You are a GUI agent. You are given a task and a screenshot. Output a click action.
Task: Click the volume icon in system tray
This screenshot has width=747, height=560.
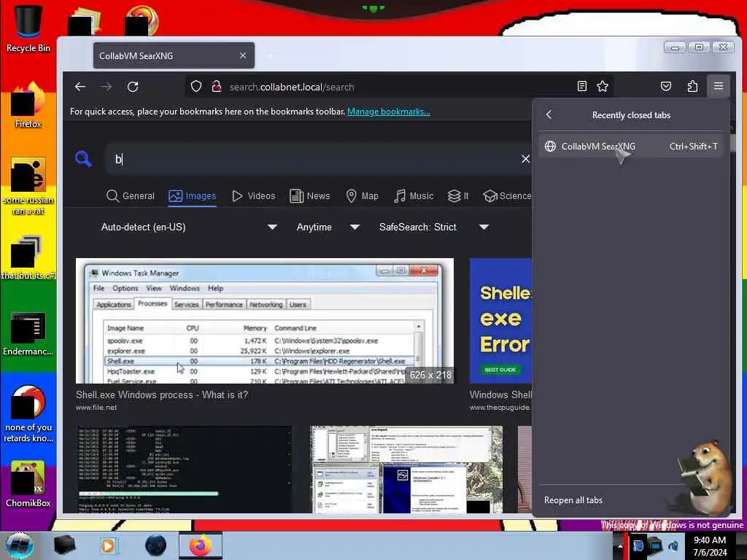(673, 545)
